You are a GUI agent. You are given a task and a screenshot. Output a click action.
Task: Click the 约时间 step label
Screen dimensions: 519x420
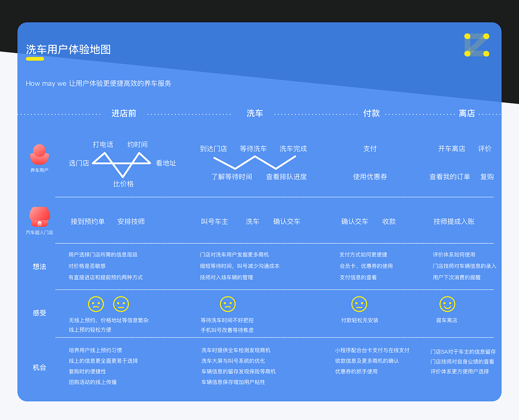click(137, 145)
